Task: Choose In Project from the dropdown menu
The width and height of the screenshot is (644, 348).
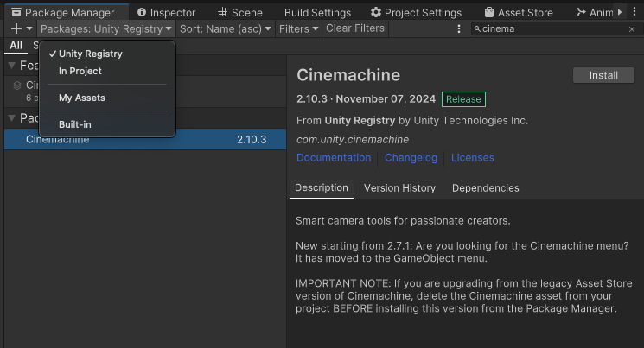Action: click(107, 71)
